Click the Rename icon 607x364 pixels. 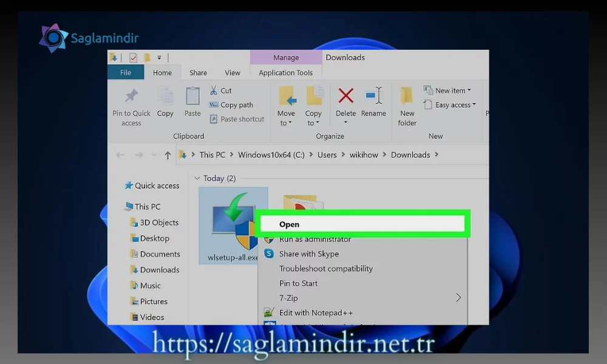pyautogui.click(x=374, y=95)
